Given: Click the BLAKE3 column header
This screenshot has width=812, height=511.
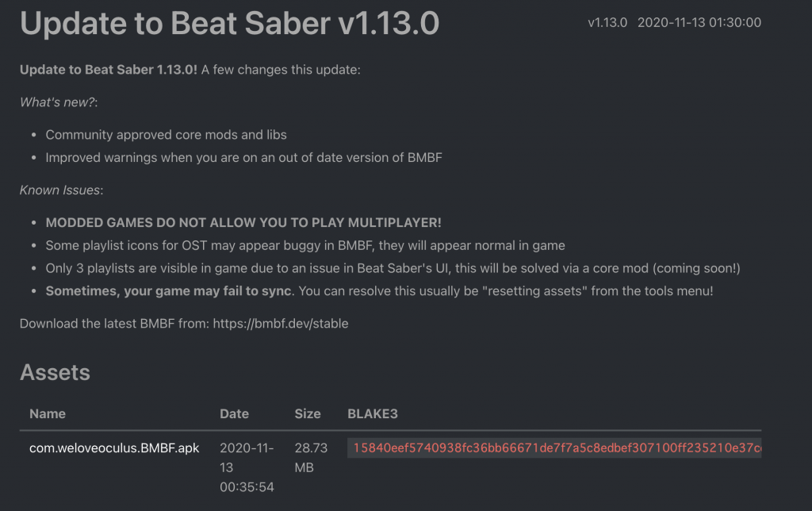Looking at the screenshot, I should (x=373, y=413).
